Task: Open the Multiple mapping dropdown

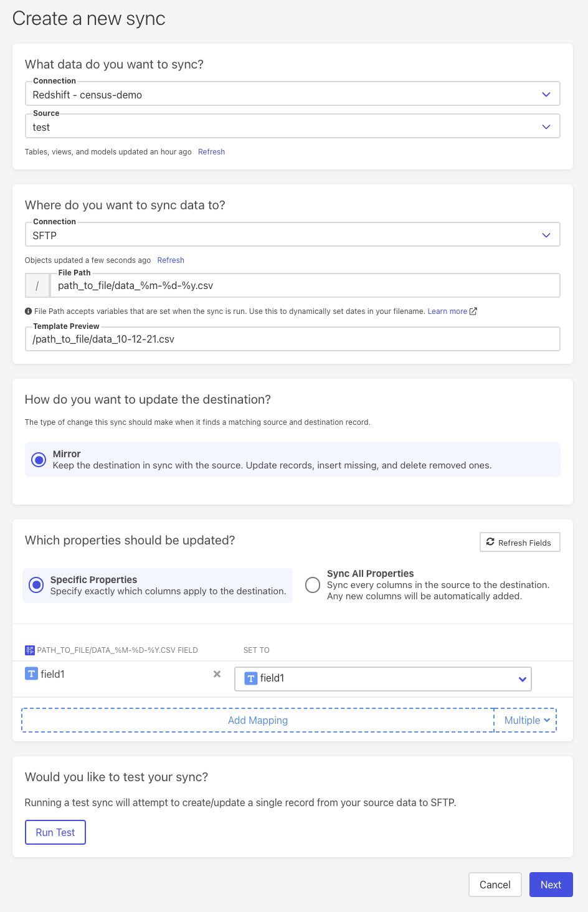Action: pyautogui.click(x=526, y=720)
